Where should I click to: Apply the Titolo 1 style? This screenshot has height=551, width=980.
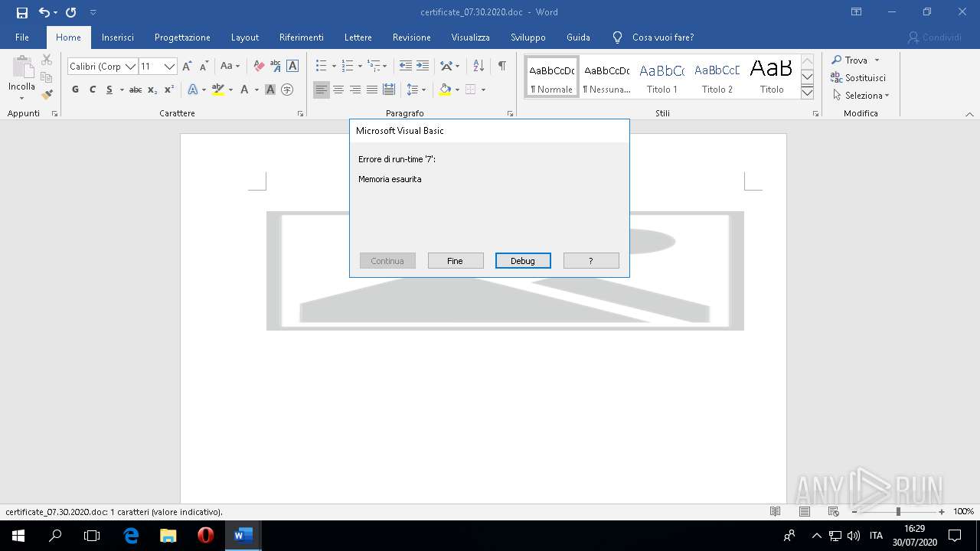click(x=661, y=77)
